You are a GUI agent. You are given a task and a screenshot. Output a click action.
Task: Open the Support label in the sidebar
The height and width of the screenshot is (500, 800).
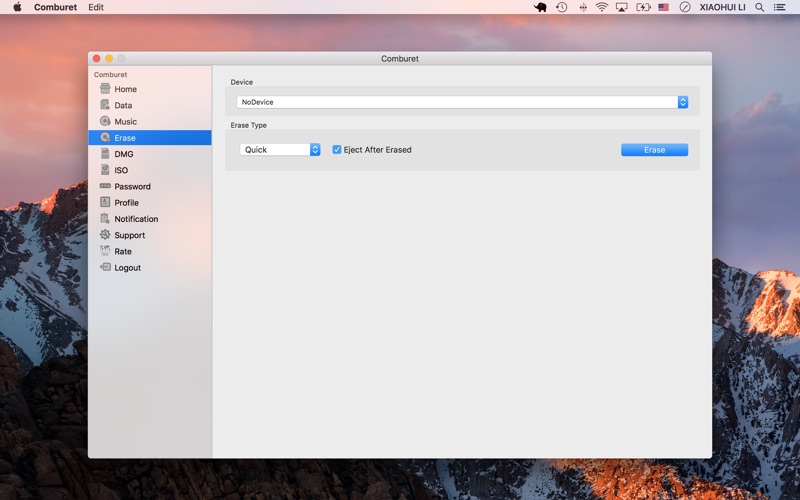click(x=130, y=235)
